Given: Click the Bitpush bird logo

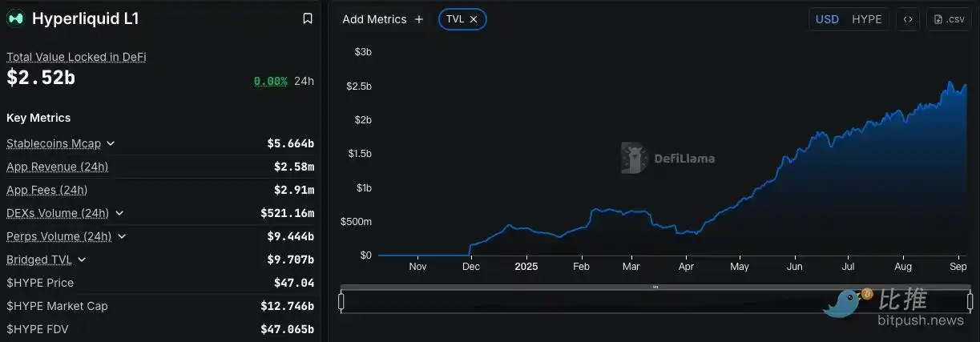Looking at the screenshot, I should (x=845, y=303).
